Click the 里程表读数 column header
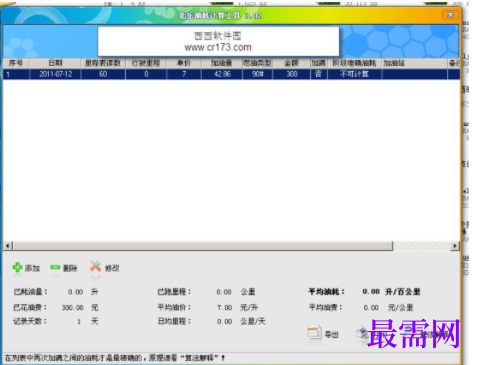 (x=103, y=63)
